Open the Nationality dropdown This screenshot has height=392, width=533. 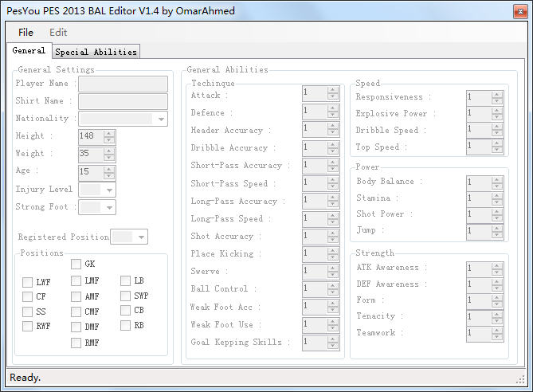(123, 119)
